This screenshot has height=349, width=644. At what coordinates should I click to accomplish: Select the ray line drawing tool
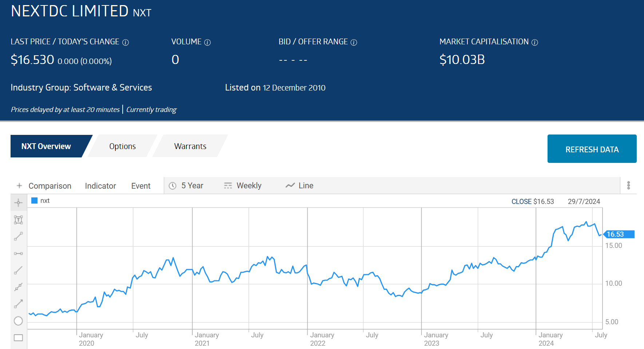pos(19,270)
